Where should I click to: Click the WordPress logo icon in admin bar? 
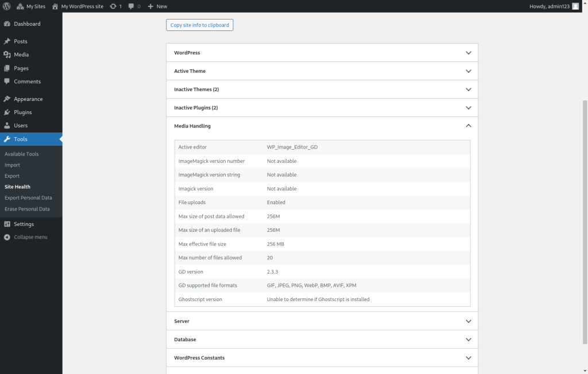6,6
